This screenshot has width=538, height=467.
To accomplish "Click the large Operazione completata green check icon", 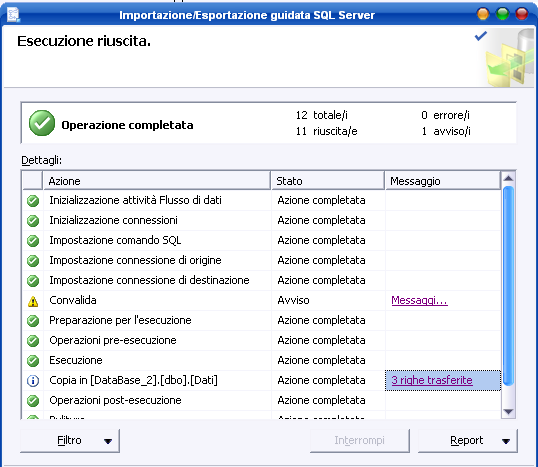I will tap(42, 123).
